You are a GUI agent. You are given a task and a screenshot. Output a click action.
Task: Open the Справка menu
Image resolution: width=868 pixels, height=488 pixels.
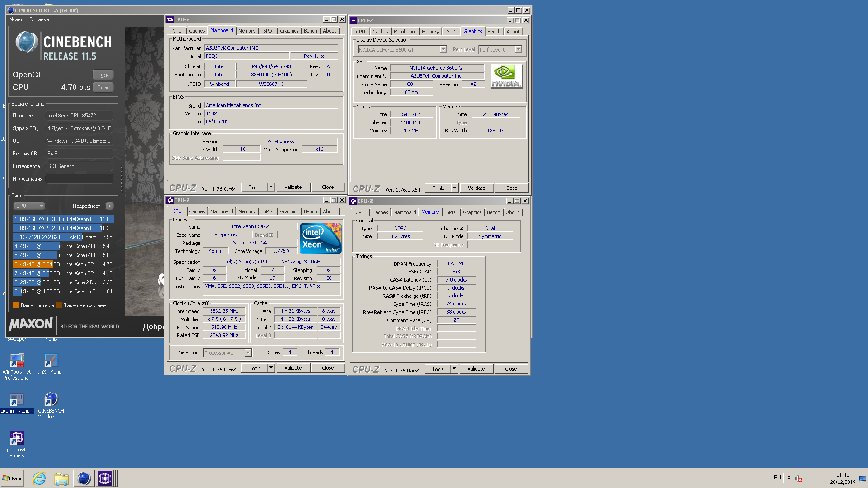[x=39, y=19]
